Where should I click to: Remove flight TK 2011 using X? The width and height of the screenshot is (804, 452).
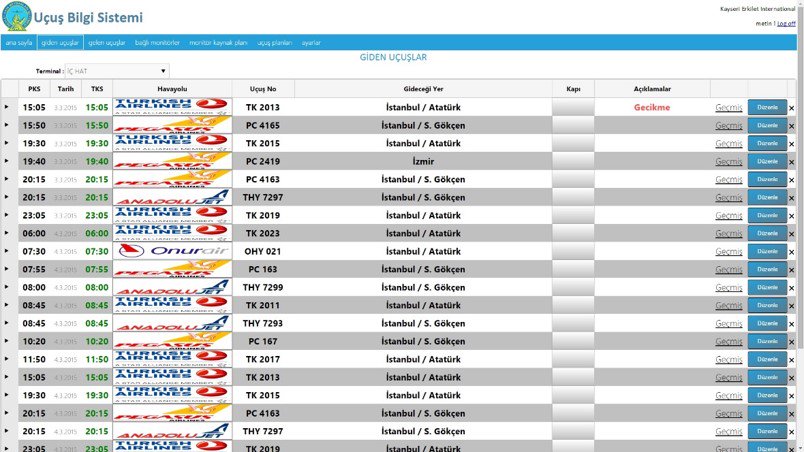tap(791, 306)
